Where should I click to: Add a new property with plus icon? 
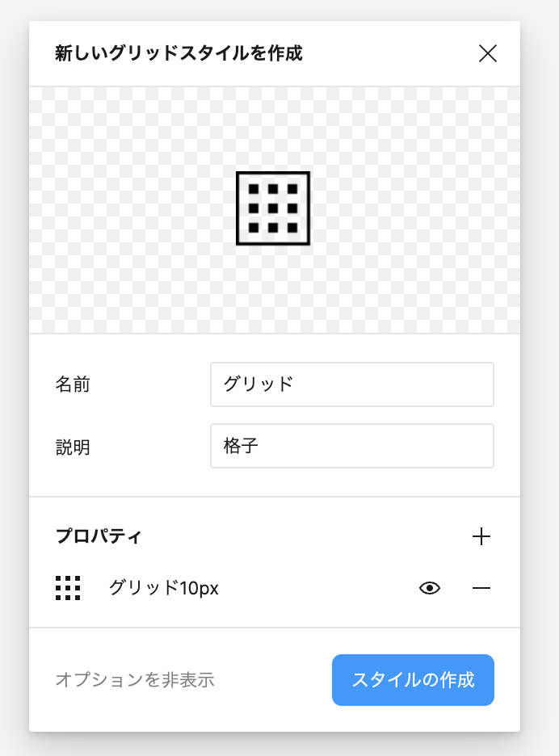481,536
